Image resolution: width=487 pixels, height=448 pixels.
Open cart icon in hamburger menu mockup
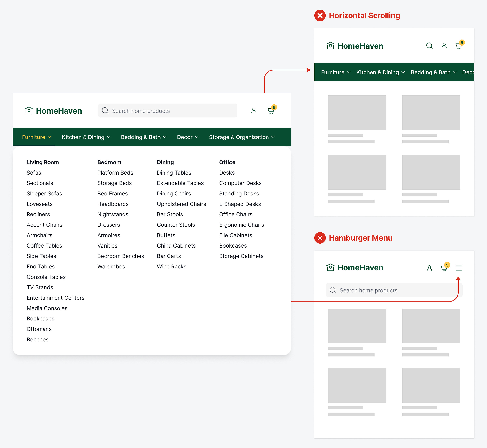click(x=444, y=268)
